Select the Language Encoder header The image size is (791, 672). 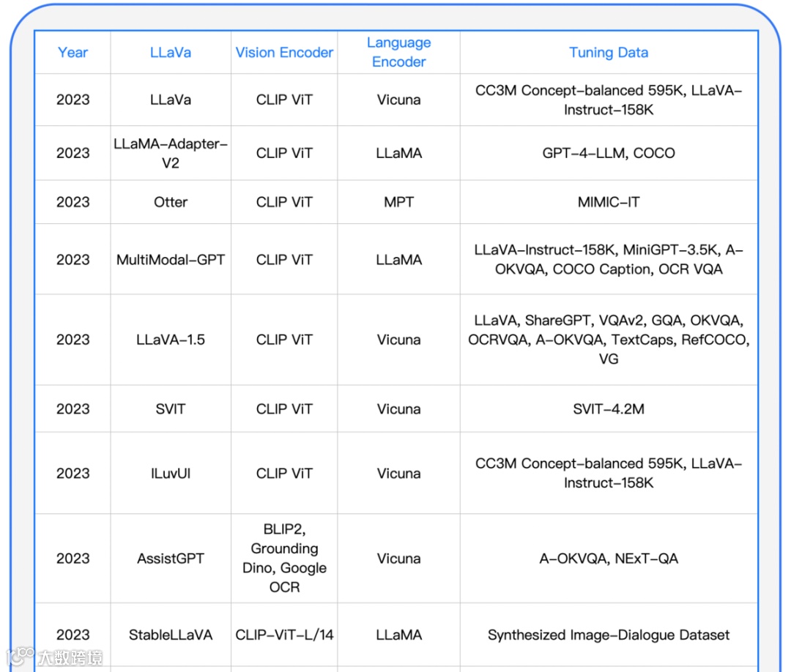[x=398, y=53]
